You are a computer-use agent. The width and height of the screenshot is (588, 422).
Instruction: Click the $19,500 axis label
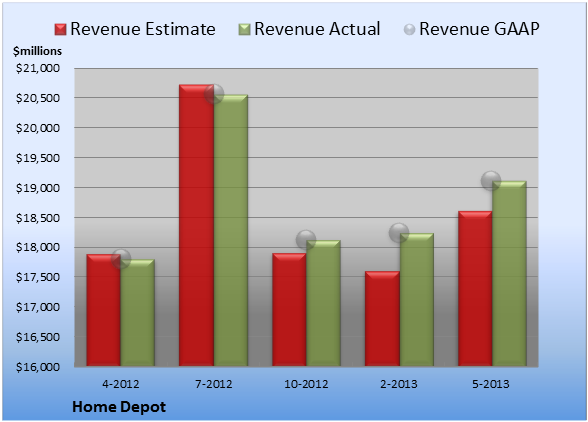(x=38, y=158)
